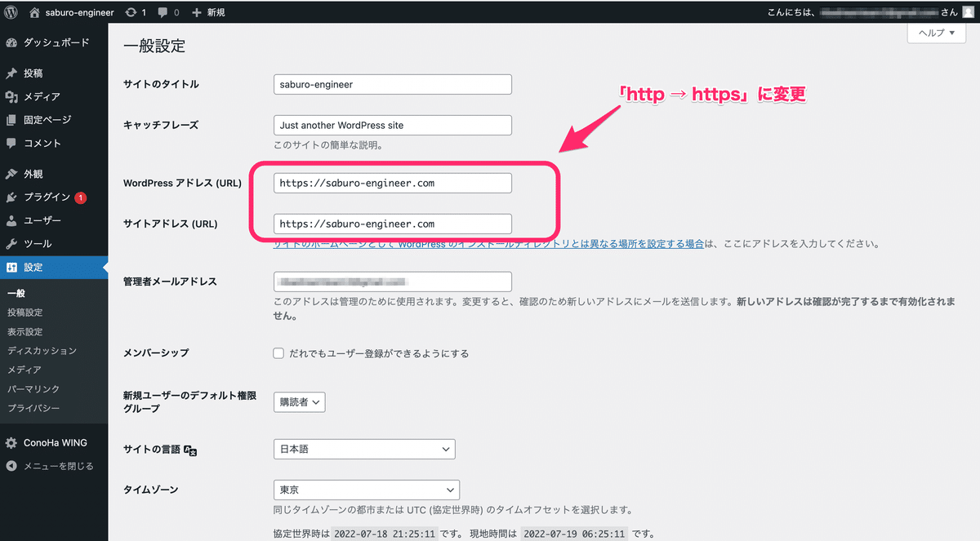
Task: Click the サイトの言語 label
Action: pyautogui.click(x=152, y=449)
